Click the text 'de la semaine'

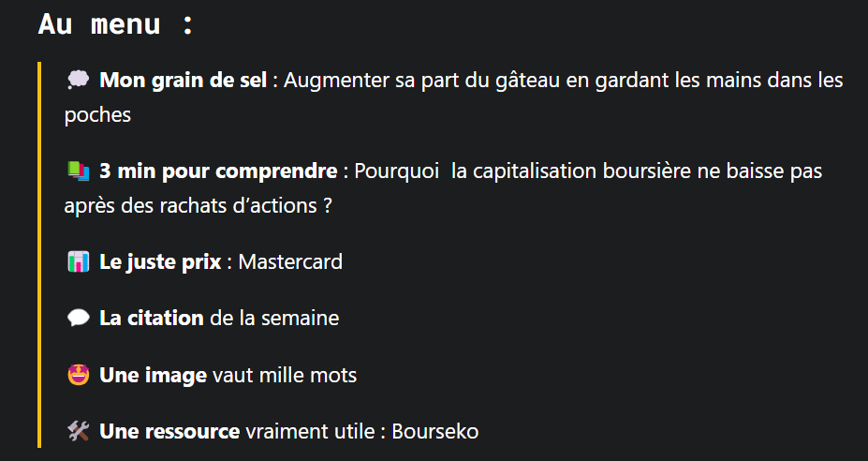point(274,318)
